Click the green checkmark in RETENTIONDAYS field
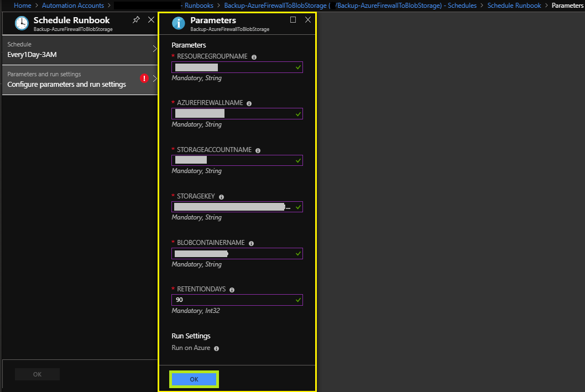The width and height of the screenshot is (585, 392). (298, 300)
